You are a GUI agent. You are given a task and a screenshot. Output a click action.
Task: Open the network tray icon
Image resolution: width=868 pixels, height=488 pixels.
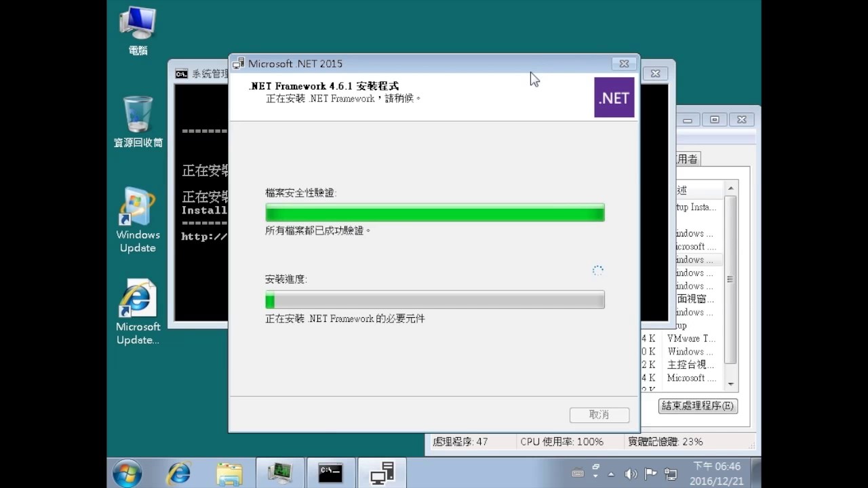coord(671,474)
